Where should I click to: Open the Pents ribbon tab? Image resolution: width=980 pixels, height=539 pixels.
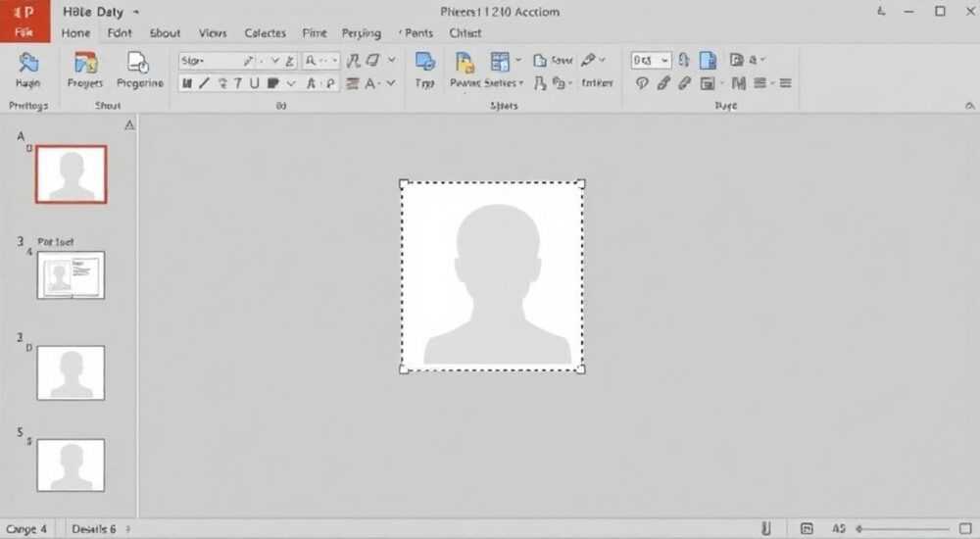[x=418, y=33]
